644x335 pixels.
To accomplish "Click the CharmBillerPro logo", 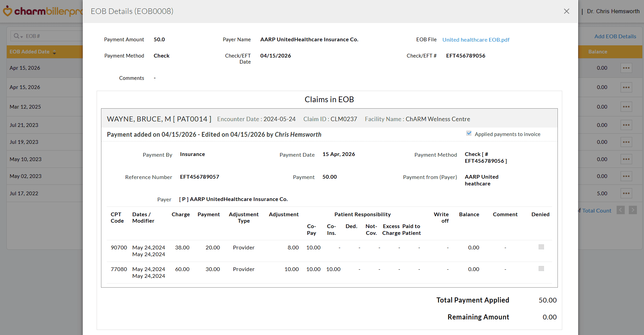I will coord(43,11).
